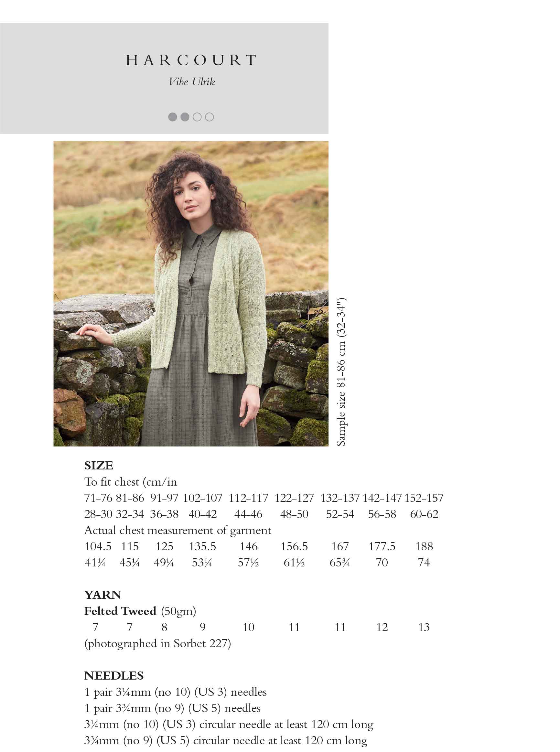Click the HARCOURT pattern title
The image size is (560, 752).
pos(191,60)
